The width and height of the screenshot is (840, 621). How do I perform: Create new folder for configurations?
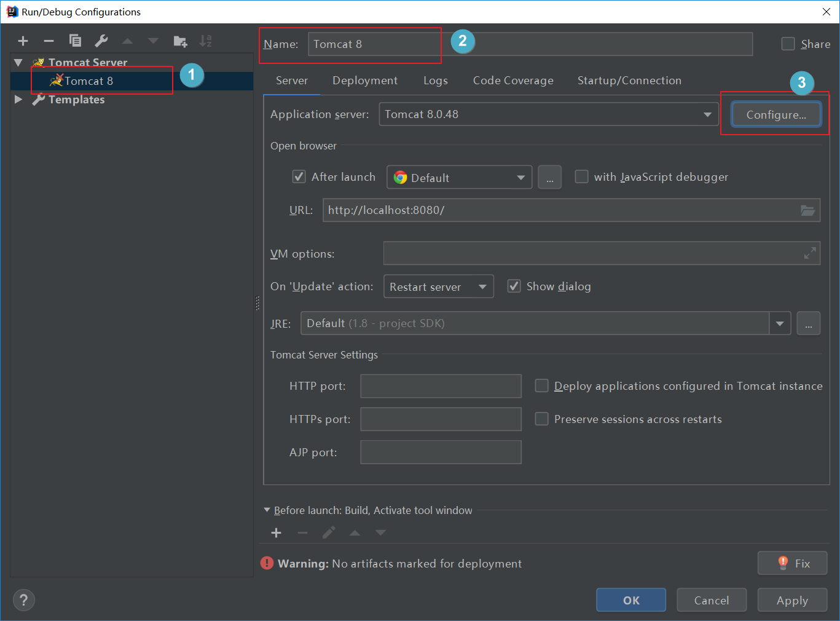pos(180,41)
